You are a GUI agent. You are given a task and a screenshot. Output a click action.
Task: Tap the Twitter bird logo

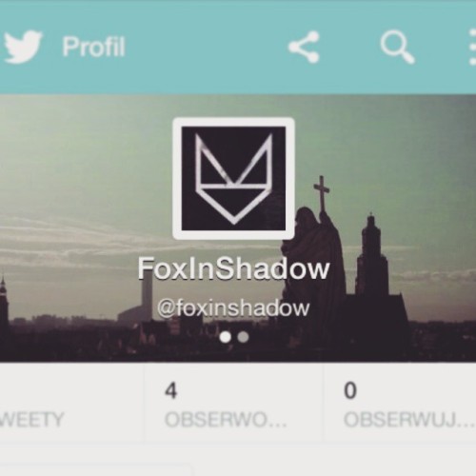coord(22,47)
